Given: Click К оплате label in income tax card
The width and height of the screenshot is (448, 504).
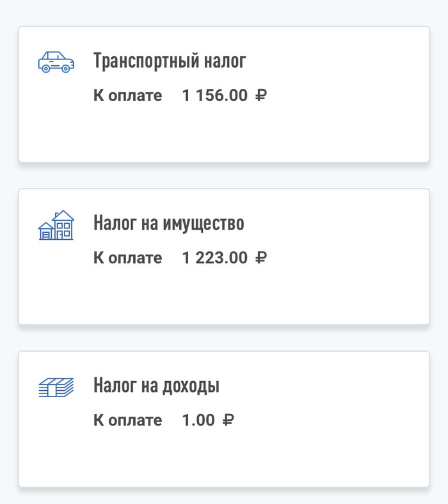Looking at the screenshot, I should (x=128, y=420).
